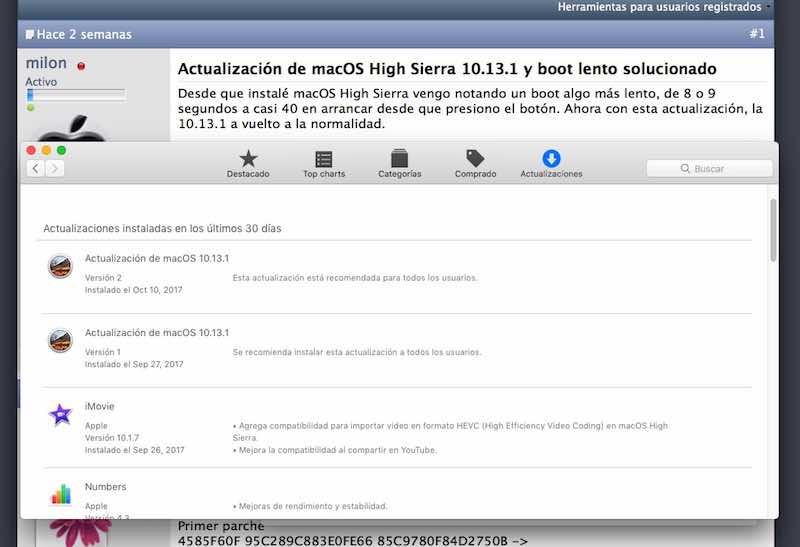
Task: Click the green fullscreen button of the App Store window
Action: click(x=61, y=150)
